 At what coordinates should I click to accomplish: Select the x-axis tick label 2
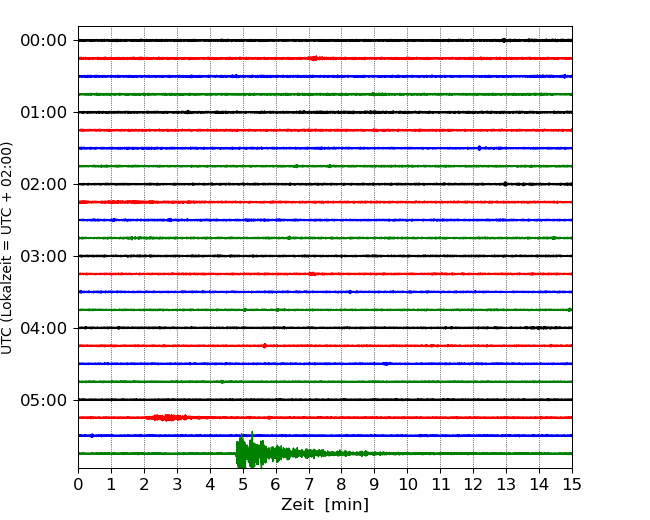144,484
